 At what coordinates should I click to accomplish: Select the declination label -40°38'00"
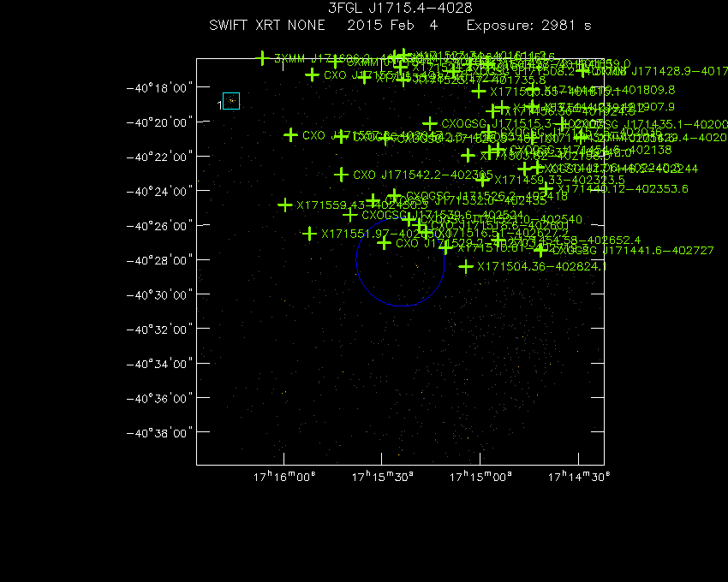pos(159,432)
